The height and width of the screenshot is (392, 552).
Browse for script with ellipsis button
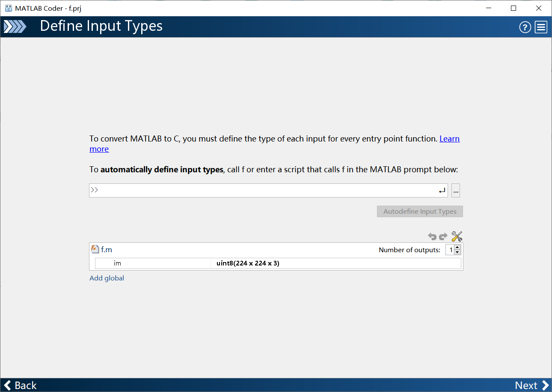pos(456,191)
